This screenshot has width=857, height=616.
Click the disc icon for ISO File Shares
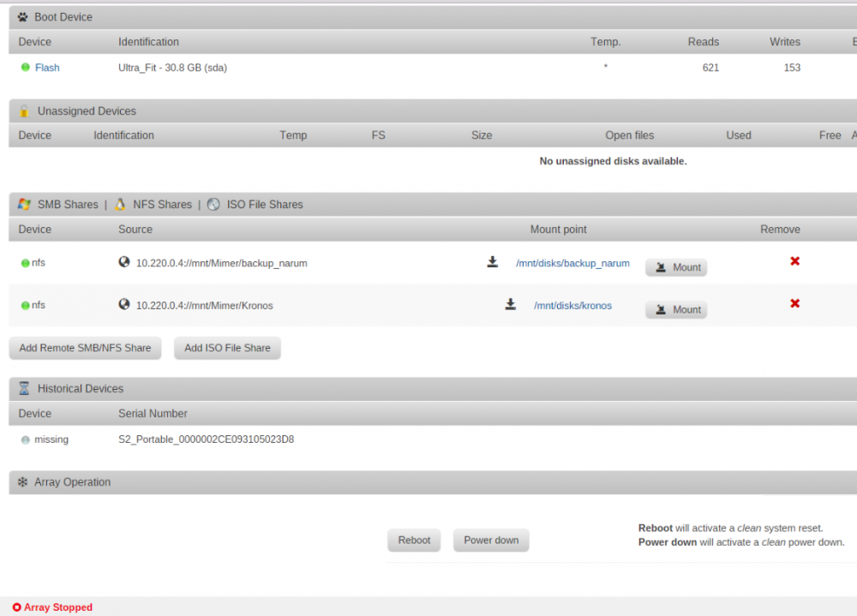pos(213,205)
